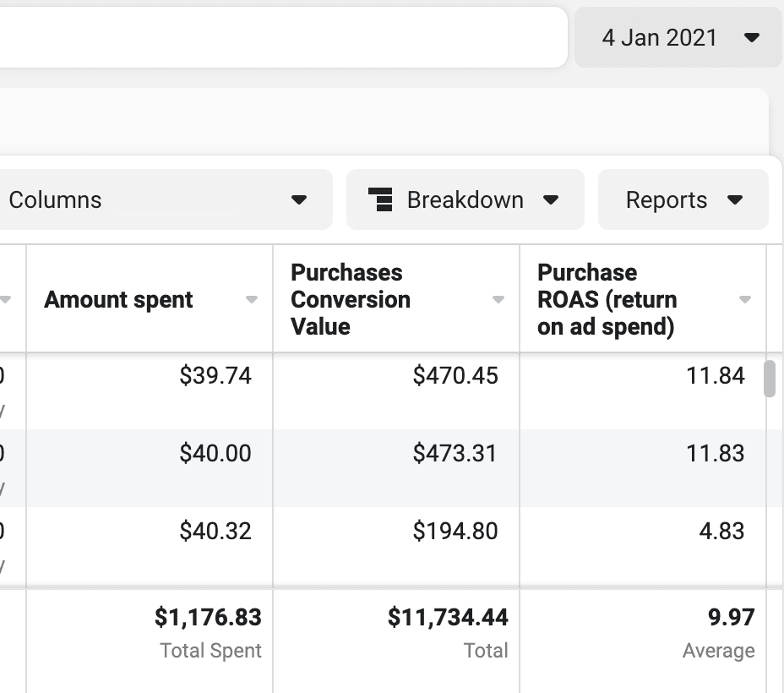Select the $473.31 conversion value cell
The height and width of the screenshot is (693, 784).
[455, 454]
